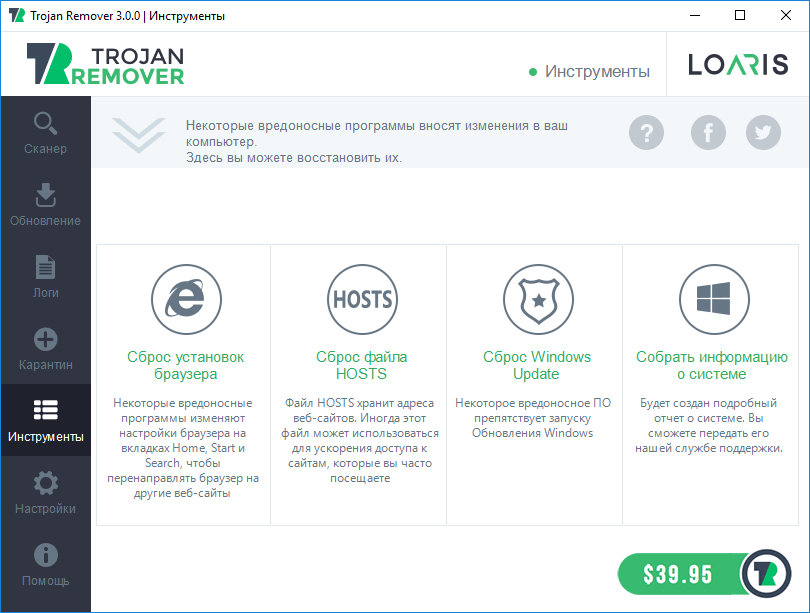This screenshot has height=613, width=810.
Task: Click the $39.95 purchase button
Action: [x=678, y=574]
